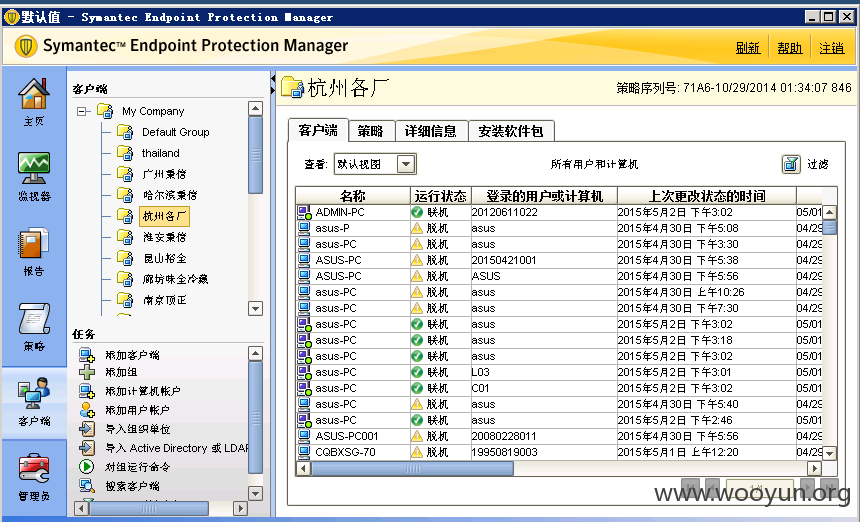
Task: Switch to the 安装软件包 tab
Action: click(x=511, y=131)
